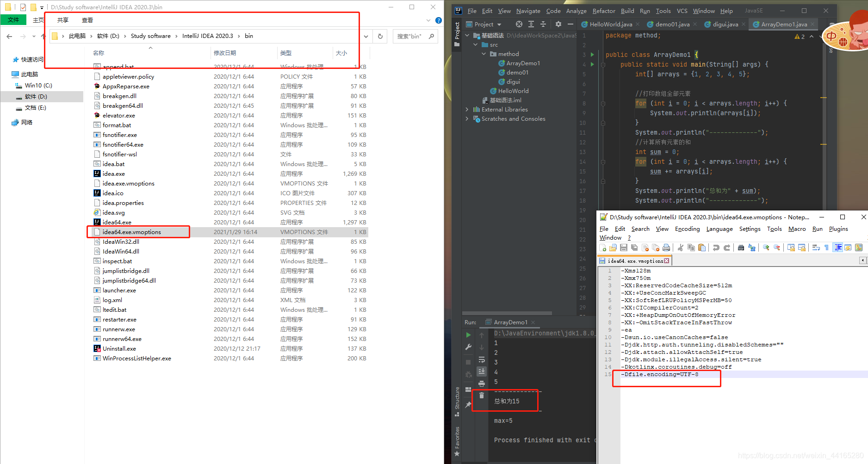The width and height of the screenshot is (868, 464).
Task: Click Collapse All icon in Project toolbar
Action: point(543,24)
